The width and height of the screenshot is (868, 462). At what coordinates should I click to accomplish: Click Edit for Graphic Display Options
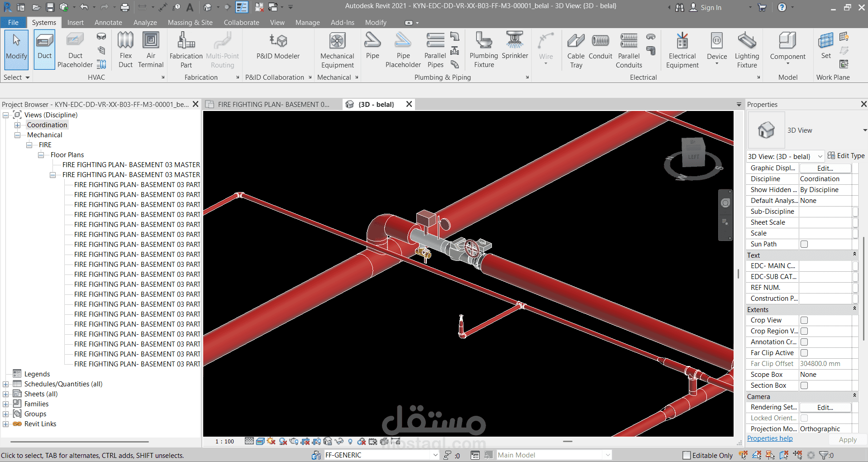[x=825, y=168]
